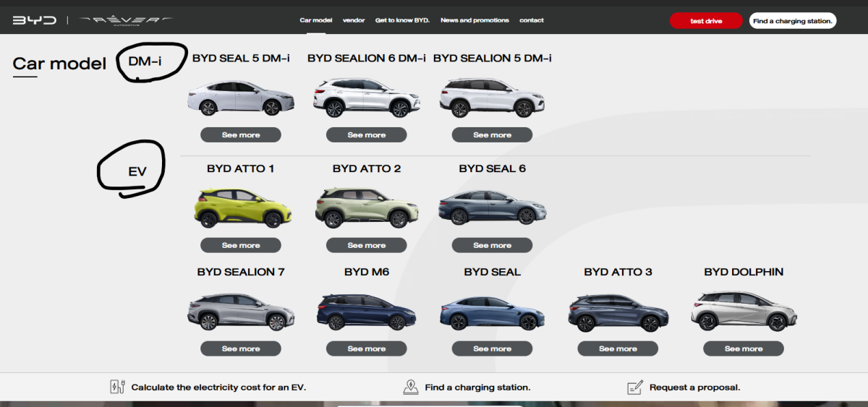
Task: See more about BYD ATTO 1
Action: click(241, 245)
